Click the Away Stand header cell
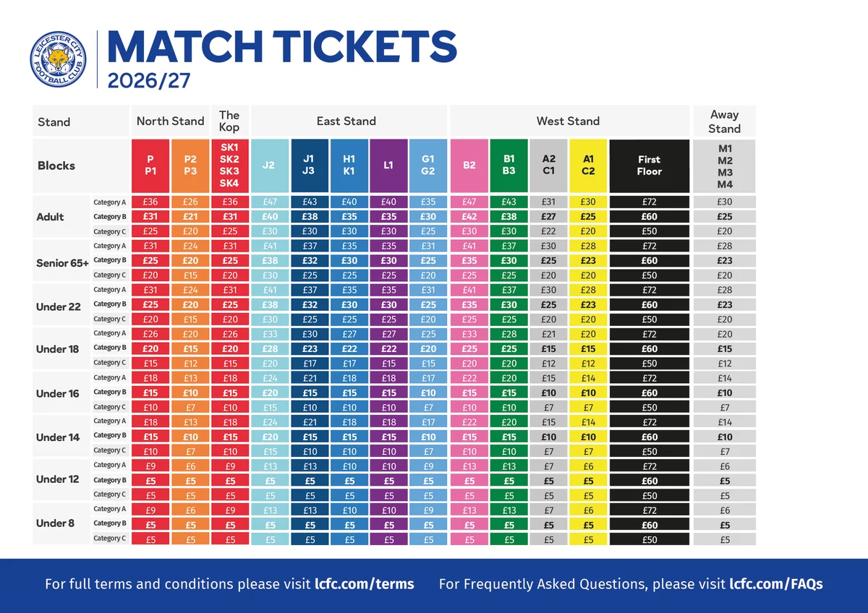 [724, 121]
